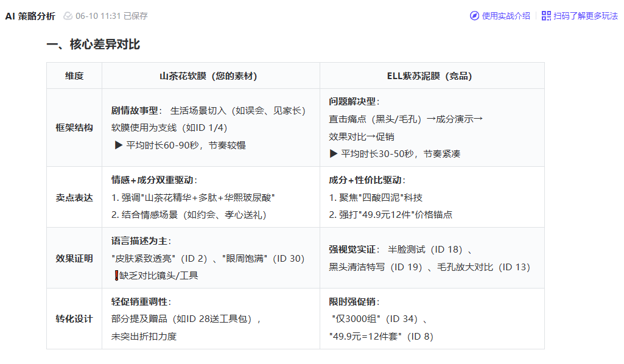The image size is (624, 364).
Task: Click the red exclamation mark before 缺乏对比镜头
Action: pyautogui.click(x=116, y=276)
